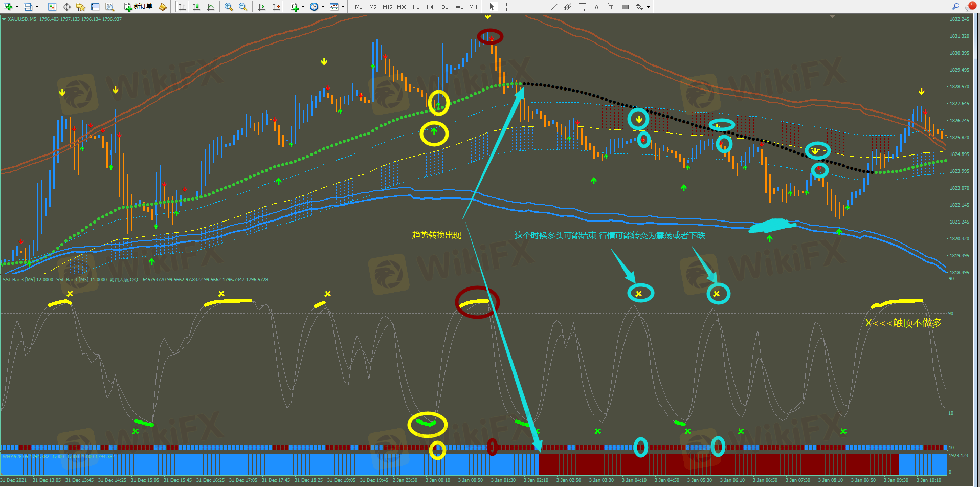
Task: Open the periodicity clock dropdown arrow
Action: [x=323, y=7]
